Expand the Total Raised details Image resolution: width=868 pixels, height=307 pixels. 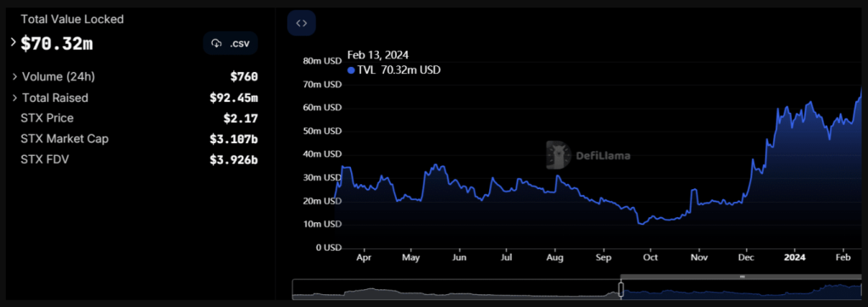point(15,98)
